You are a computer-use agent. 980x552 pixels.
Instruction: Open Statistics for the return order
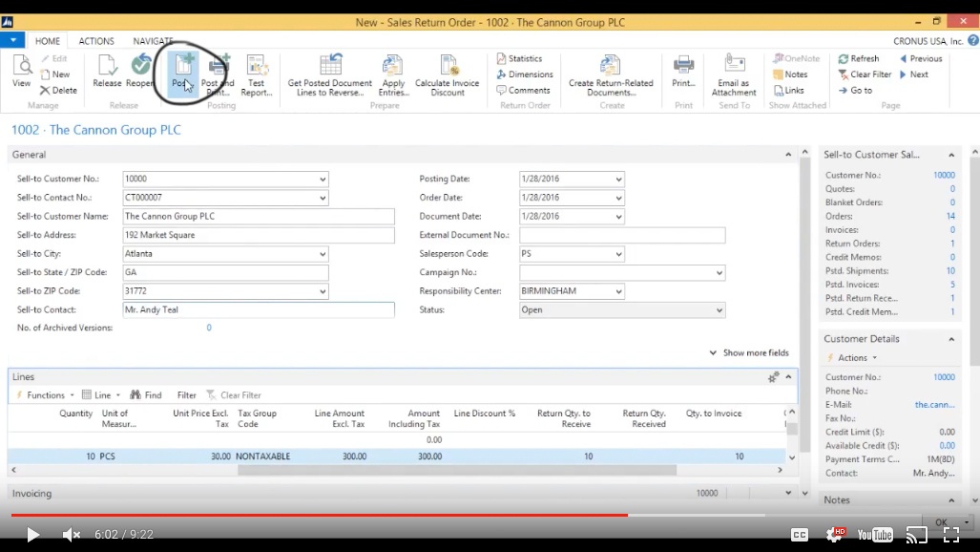click(519, 58)
